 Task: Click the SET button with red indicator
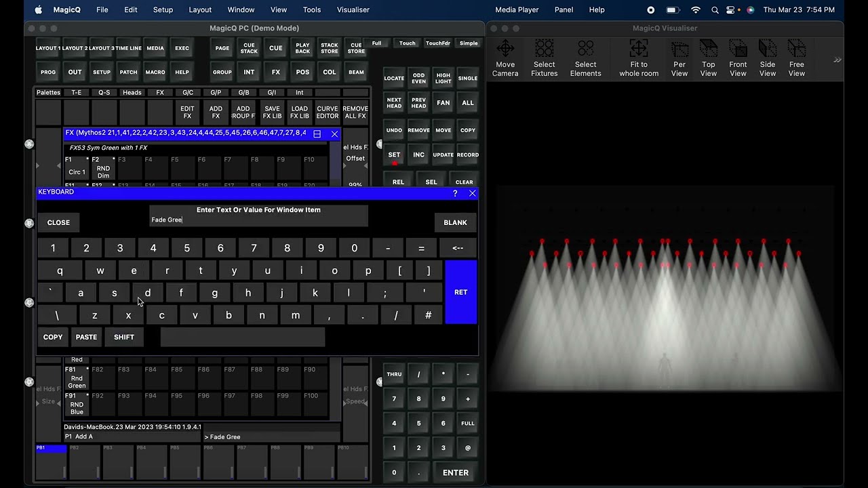394,155
